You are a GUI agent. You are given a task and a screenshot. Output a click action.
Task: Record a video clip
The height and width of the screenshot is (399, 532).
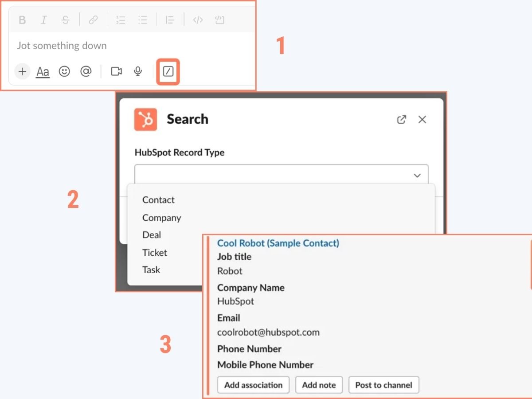tap(117, 71)
